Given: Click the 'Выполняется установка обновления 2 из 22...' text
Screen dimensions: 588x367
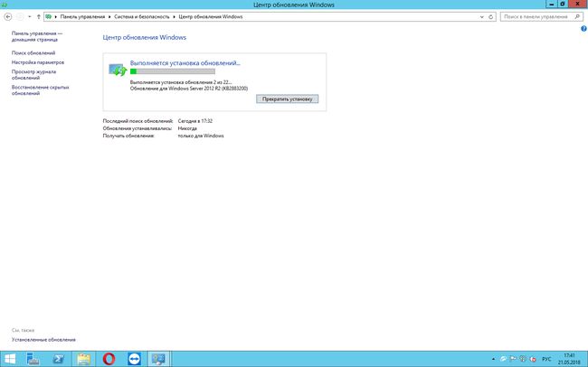Looking at the screenshot, I should tap(181, 82).
